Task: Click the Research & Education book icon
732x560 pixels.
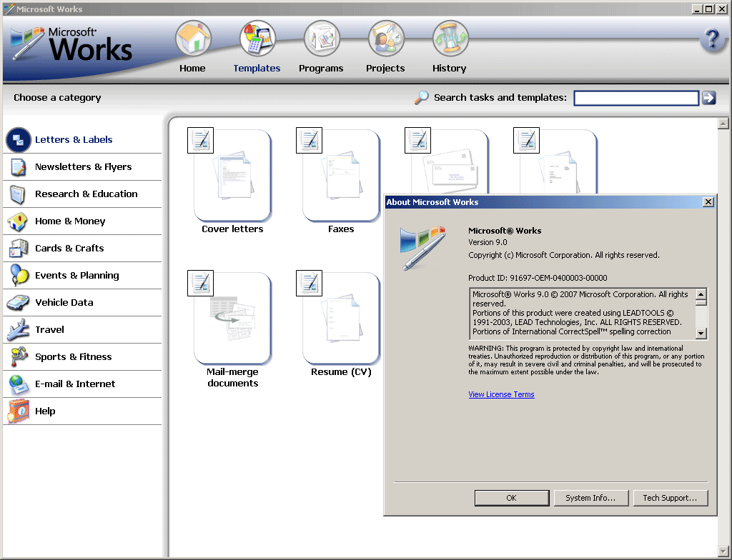Action: tap(18, 194)
